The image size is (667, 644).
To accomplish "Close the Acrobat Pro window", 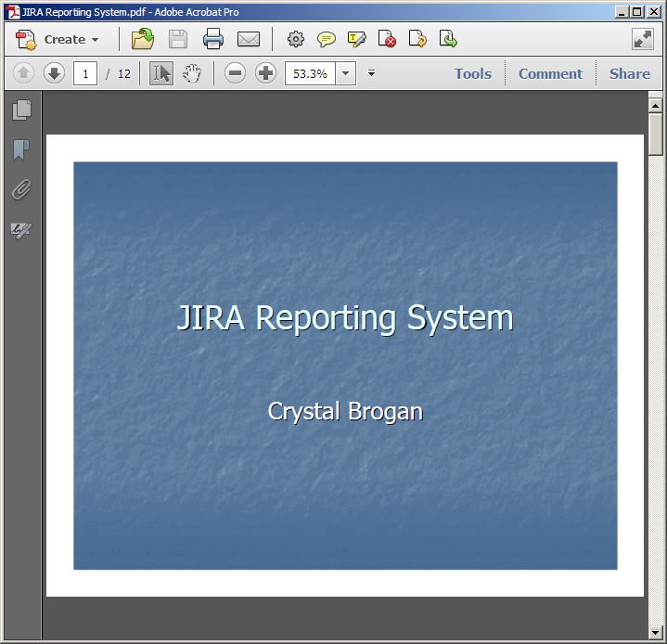I will 654,12.
